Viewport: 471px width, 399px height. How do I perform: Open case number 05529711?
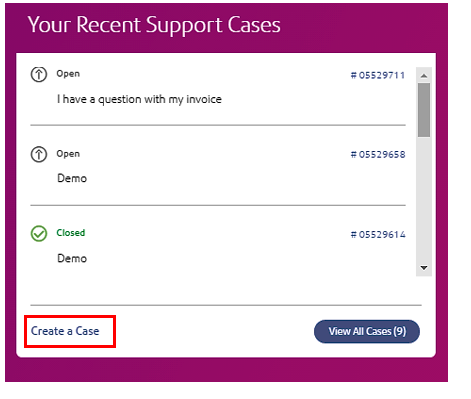click(x=378, y=75)
